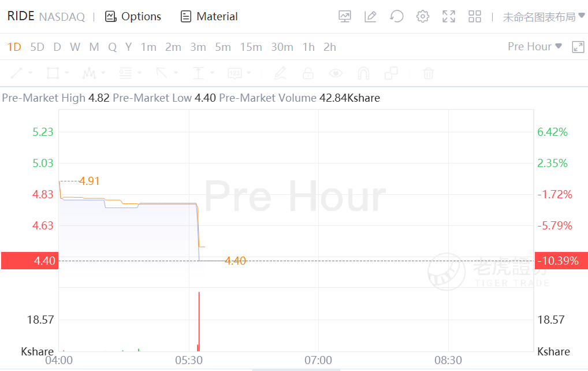
Task: Refresh the chart with reload icon
Action: click(x=396, y=17)
